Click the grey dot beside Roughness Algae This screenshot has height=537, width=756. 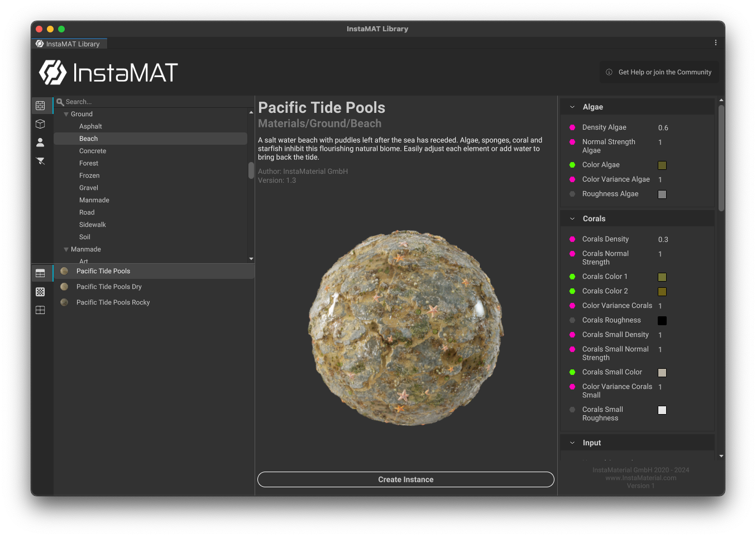[x=572, y=194]
